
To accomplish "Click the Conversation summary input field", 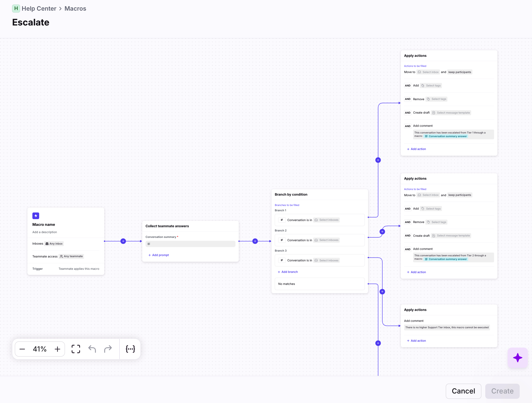I will tap(190, 244).
